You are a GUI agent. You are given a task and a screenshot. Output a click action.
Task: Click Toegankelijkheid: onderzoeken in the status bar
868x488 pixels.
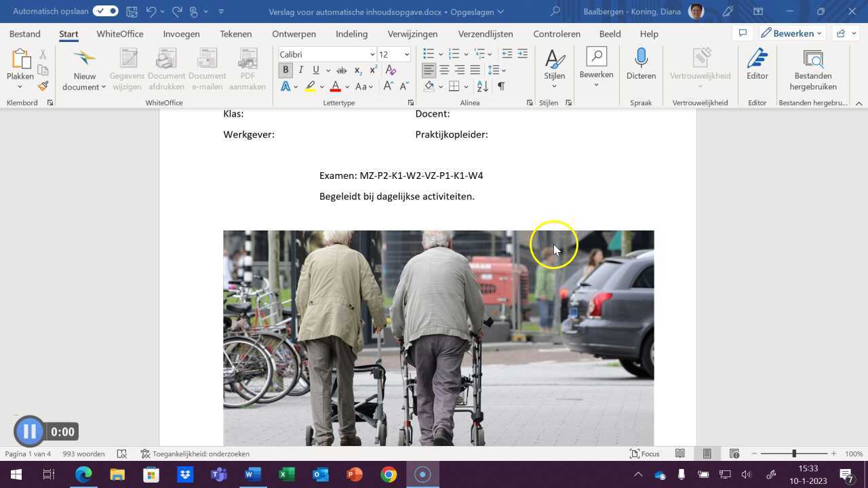tap(195, 454)
